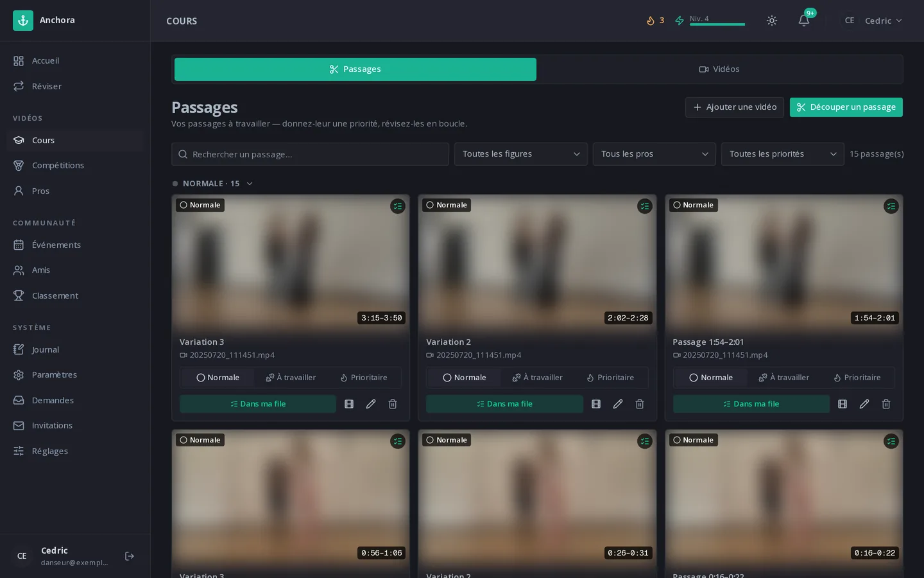Click queue badge on 0:26-0:31 thumbnail
Viewport: 924px width, 578px height.
[645, 441]
